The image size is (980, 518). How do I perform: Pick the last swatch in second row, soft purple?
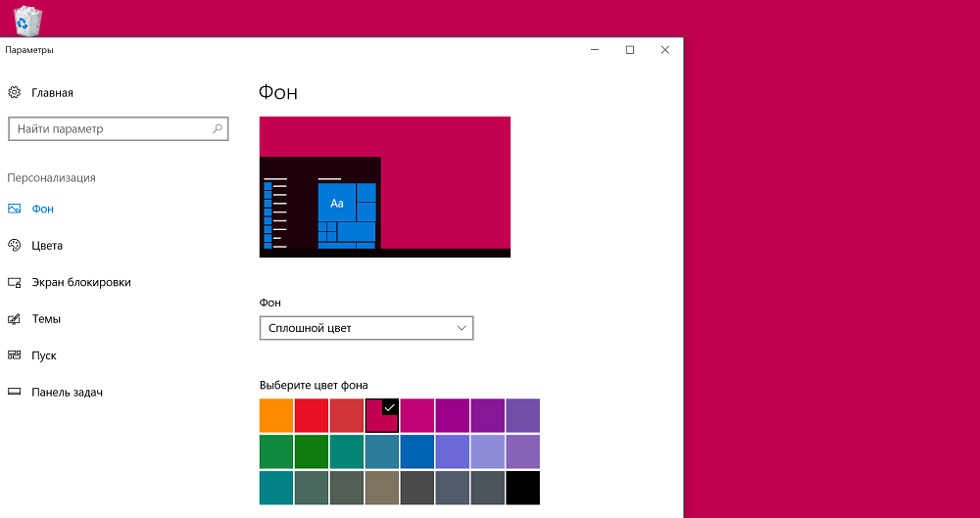tap(523, 451)
